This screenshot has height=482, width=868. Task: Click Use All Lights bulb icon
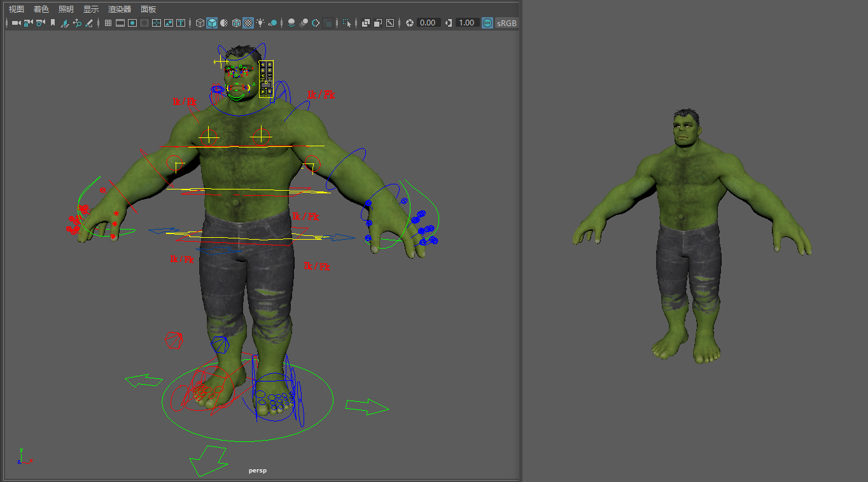click(260, 23)
